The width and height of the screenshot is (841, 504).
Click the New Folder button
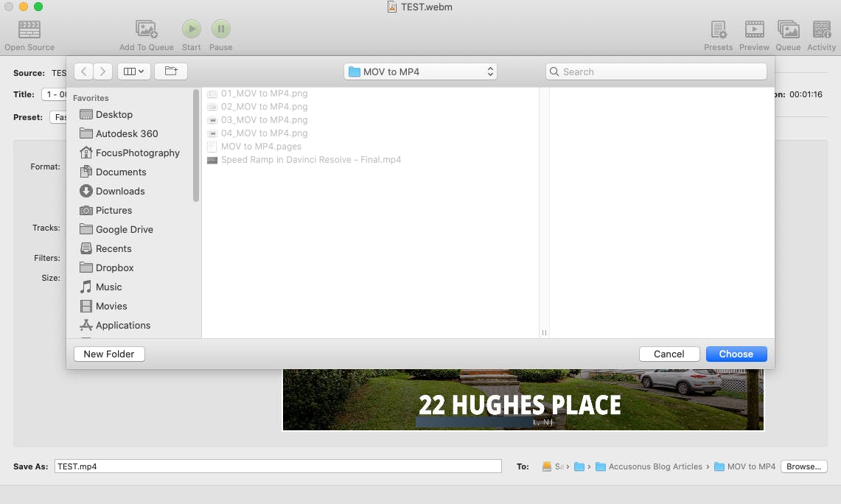109,354
